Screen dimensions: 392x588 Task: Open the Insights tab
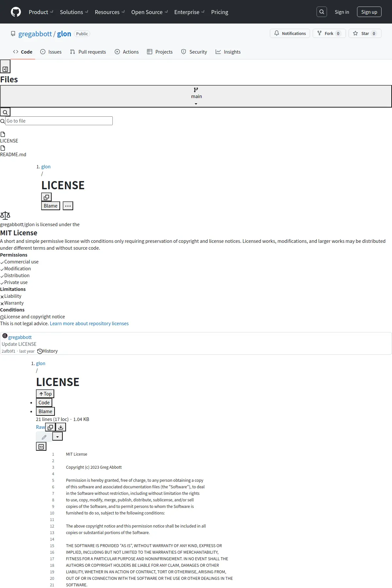(228, 52)
